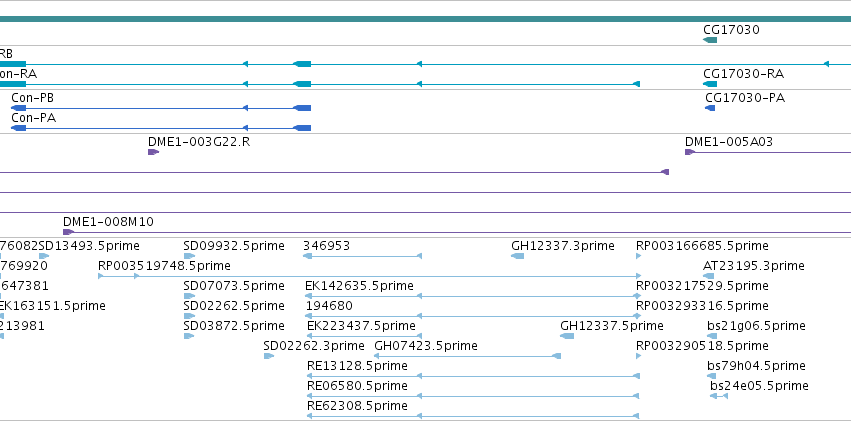The image size is (851, 421).
Task: Click the bs24e05.5prime EST glyph
Action: (719, 396)
